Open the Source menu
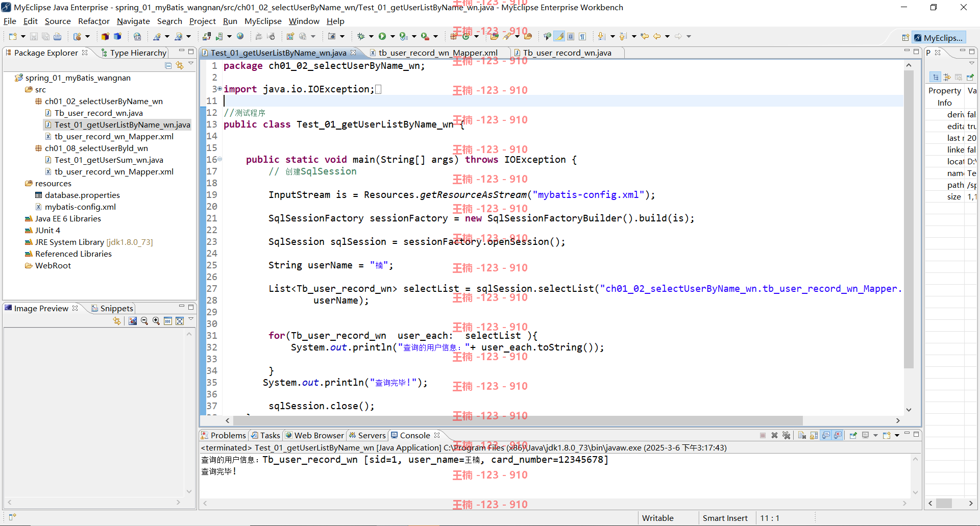 click(x=58, y=21)
